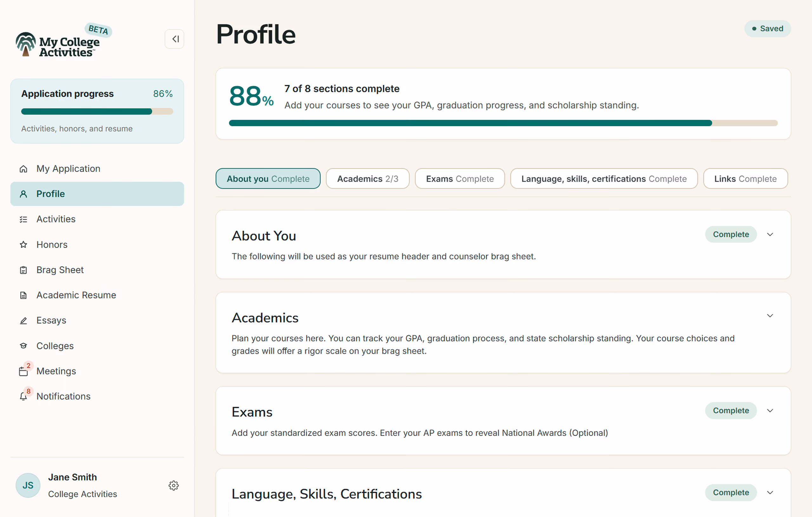Viewport: 812px width, 517px height.
Task: Click the large 88% completion figure
Action: [251, 96]
